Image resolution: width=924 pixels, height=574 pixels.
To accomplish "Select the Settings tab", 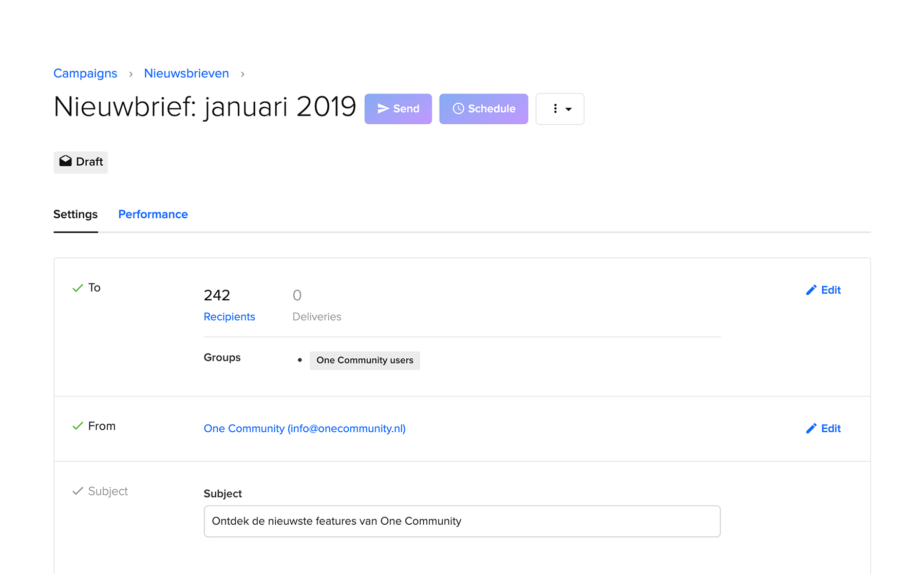I will [76, 214].
